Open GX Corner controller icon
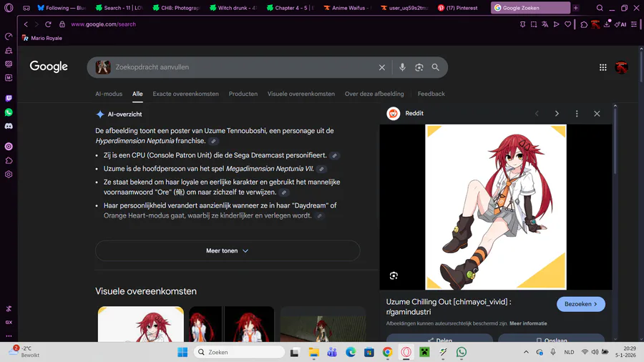 click(26, 8)
